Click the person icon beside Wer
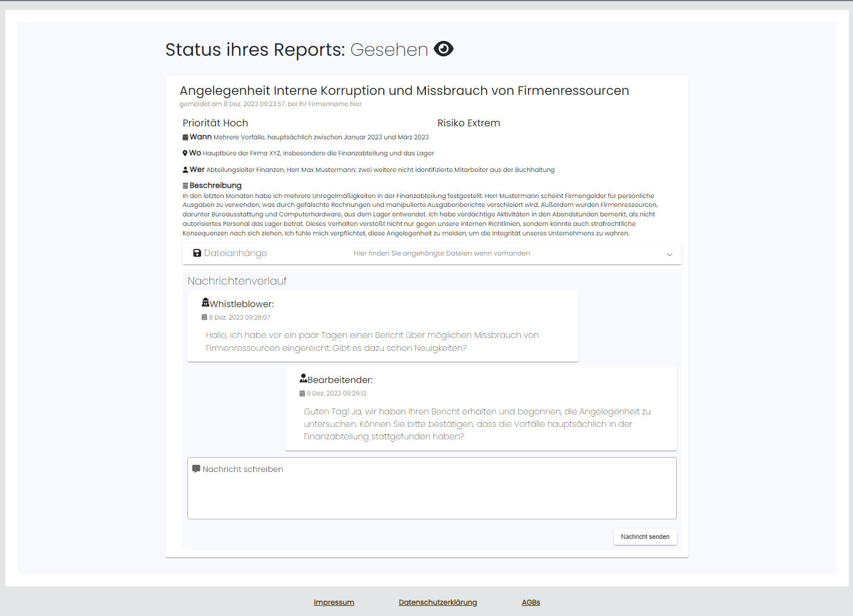Screen dimensions: 853x616 (x=186, y=170)
